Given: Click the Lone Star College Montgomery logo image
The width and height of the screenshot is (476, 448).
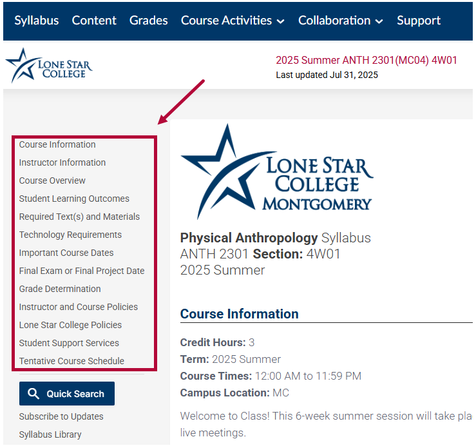Looking at the screenshot, I should (x=277, y=172).
